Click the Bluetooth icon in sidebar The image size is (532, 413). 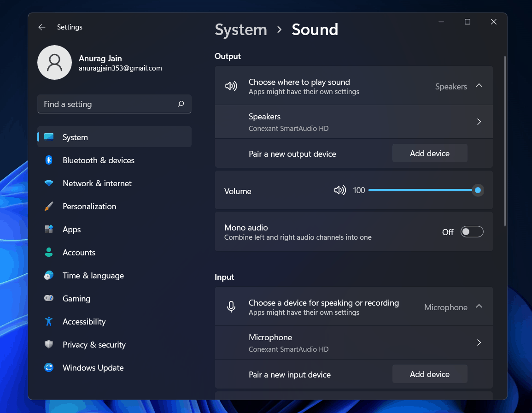49,160
